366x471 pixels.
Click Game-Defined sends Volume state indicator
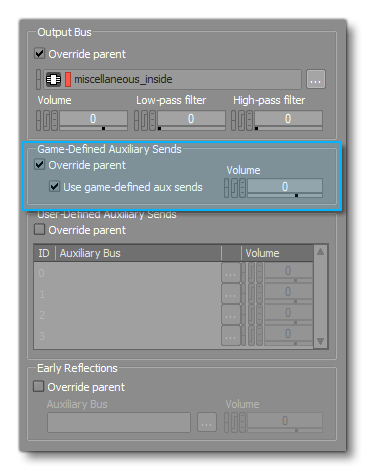(242, 188)
